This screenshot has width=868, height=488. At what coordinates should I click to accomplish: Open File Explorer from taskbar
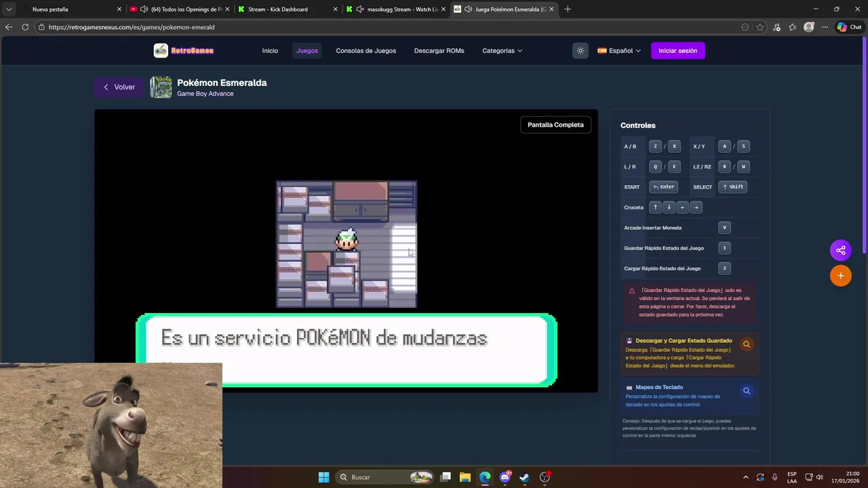[465, 477]
